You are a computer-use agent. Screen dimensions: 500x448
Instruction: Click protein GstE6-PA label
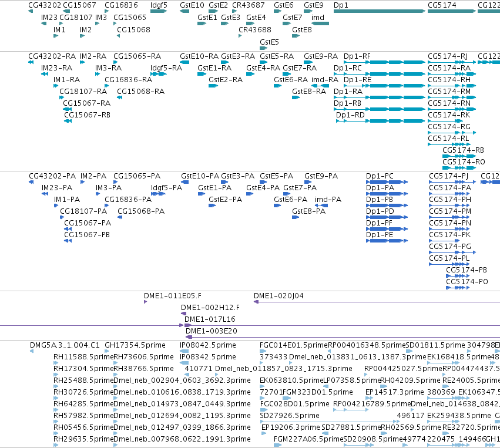pyautogui.click(x=290, y=200)
